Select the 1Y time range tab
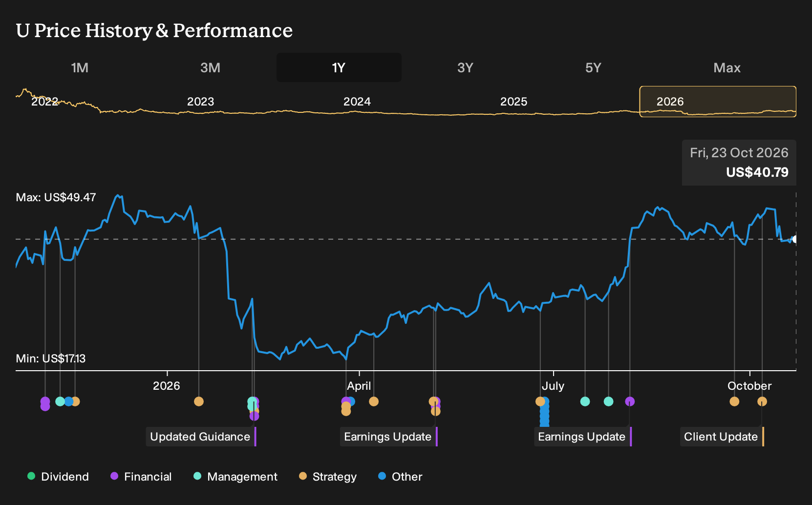 [339, 67]
